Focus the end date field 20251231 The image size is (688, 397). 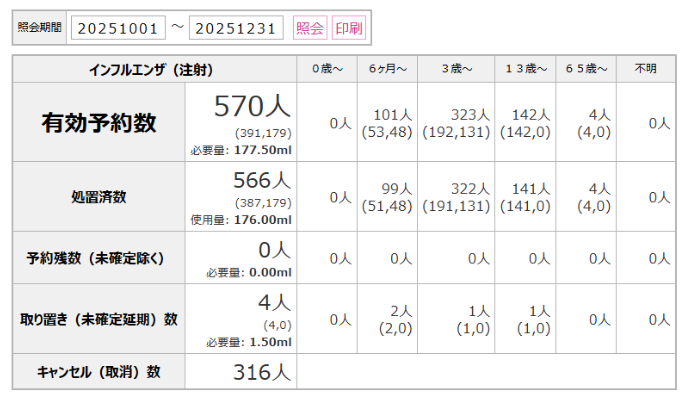236,28
